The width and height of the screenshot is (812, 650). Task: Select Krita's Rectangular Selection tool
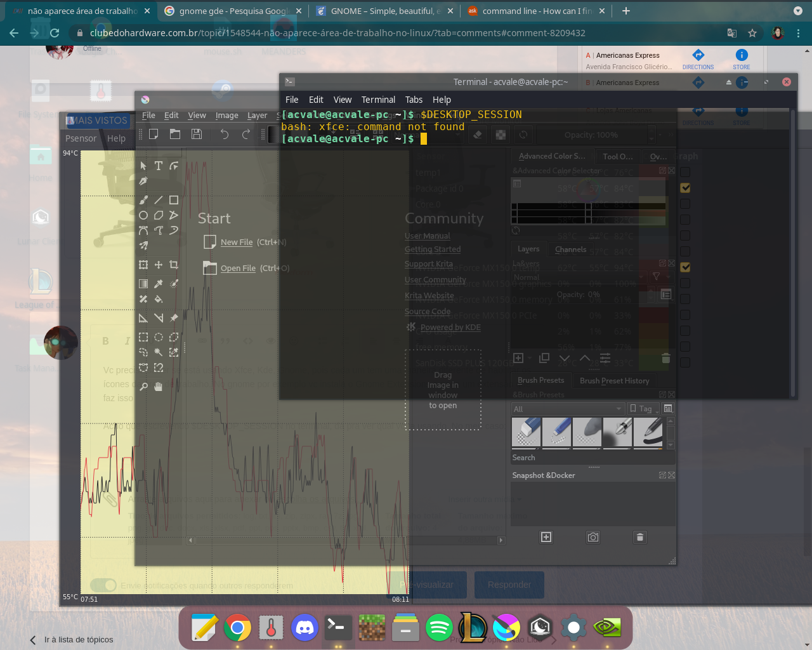[143, 337]
